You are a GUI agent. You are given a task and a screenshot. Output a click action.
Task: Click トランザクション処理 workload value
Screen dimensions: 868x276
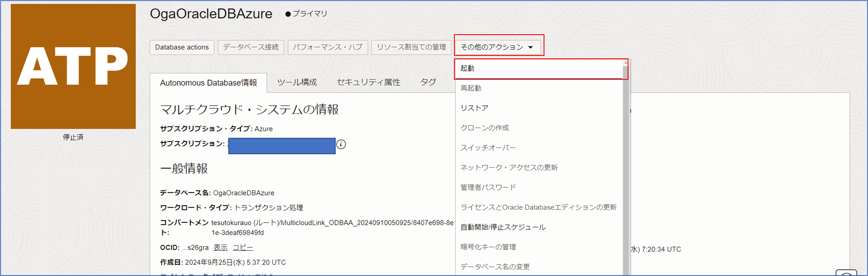269,208
